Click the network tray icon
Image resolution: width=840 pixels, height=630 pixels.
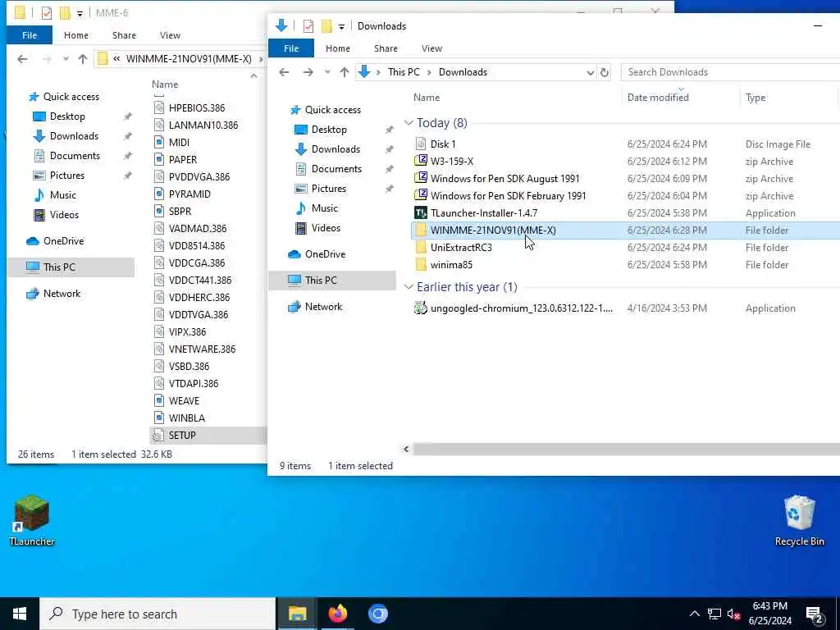pyautogui.click(x=714, y=614)
